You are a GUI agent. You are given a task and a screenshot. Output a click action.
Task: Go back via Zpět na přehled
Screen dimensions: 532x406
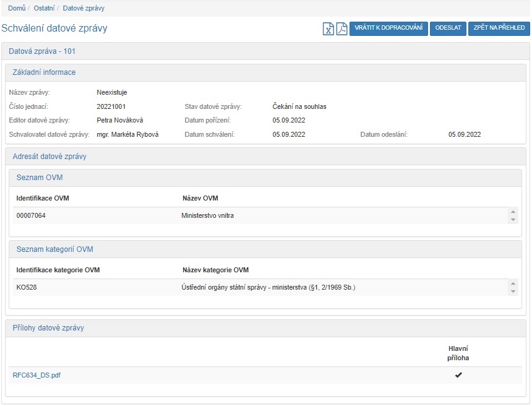pyautogui.click(x=499, y=28)
